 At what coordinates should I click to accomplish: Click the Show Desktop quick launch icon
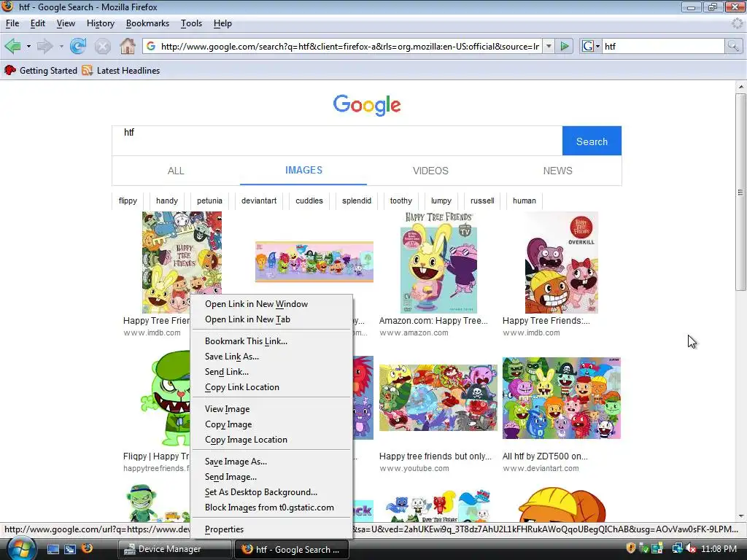[x=53, y=549]
